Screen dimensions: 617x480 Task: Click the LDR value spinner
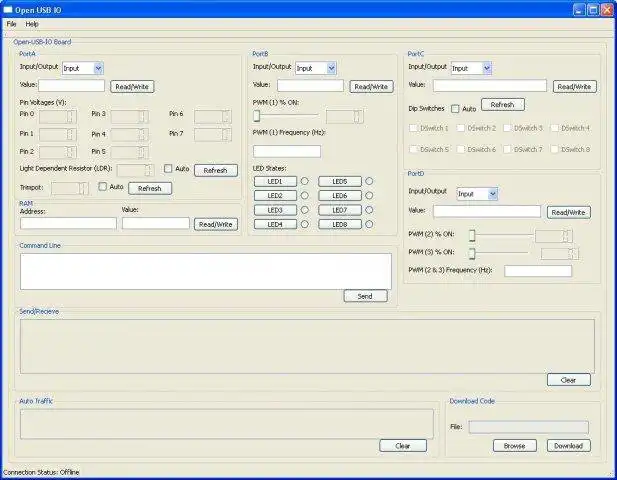(135, 170)
